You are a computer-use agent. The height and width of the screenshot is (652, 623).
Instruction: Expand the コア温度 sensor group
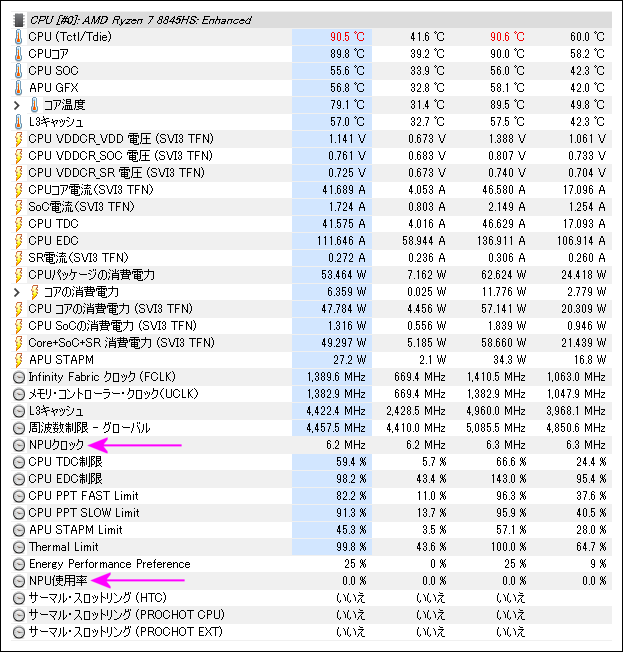coord(17,105)
